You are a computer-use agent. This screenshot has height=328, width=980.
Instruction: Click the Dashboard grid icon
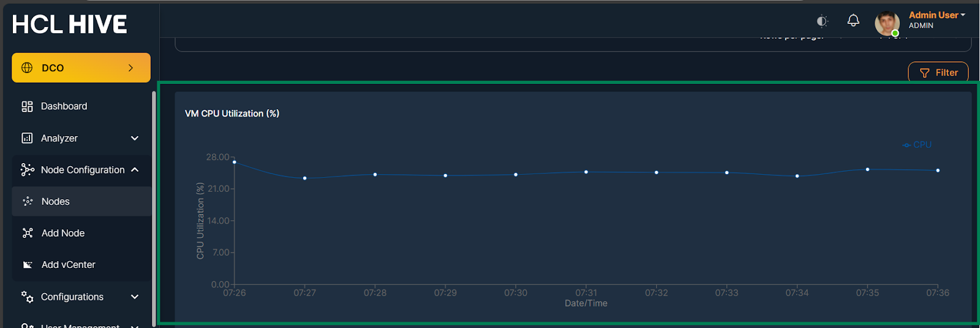(x=27, y=106)
